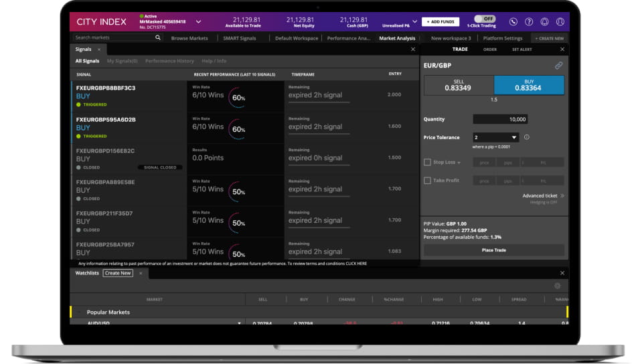Click the EUR/GBP link chain icon

(558, 66)
